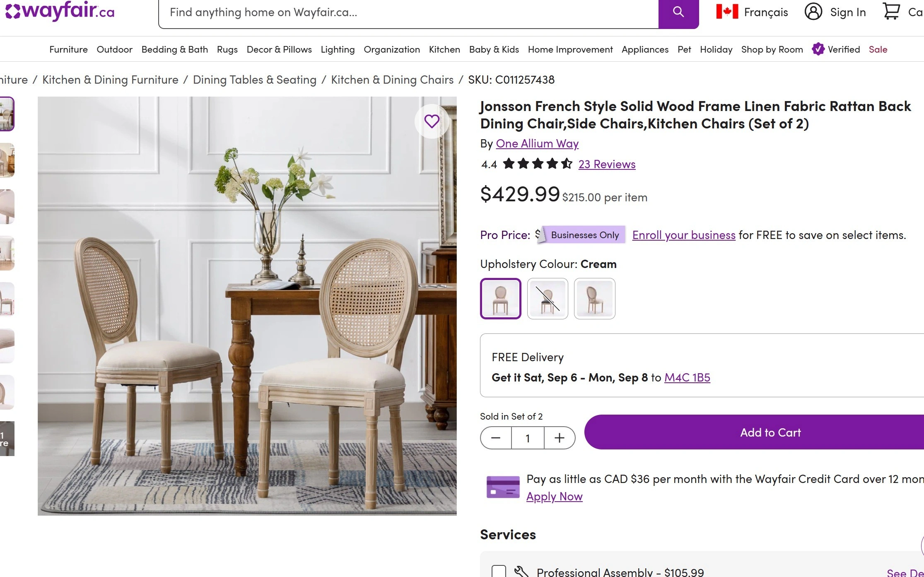Open the Shop by Room menu

coord(772,49)
